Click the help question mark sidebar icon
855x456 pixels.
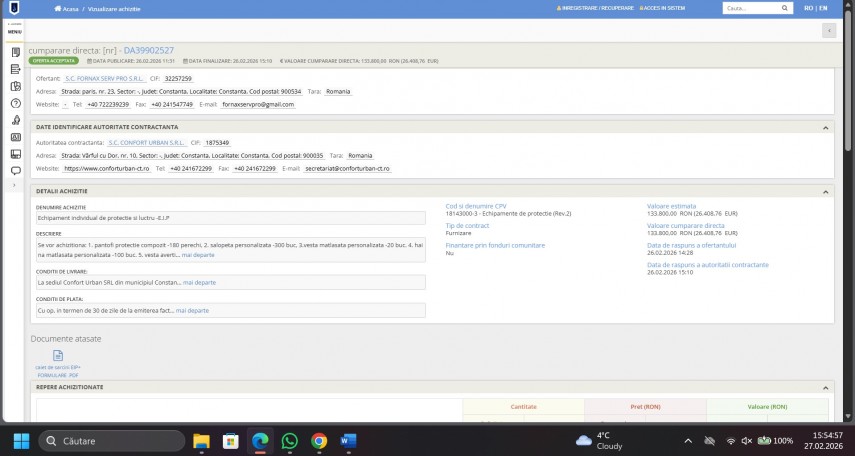tap(15, 103)
